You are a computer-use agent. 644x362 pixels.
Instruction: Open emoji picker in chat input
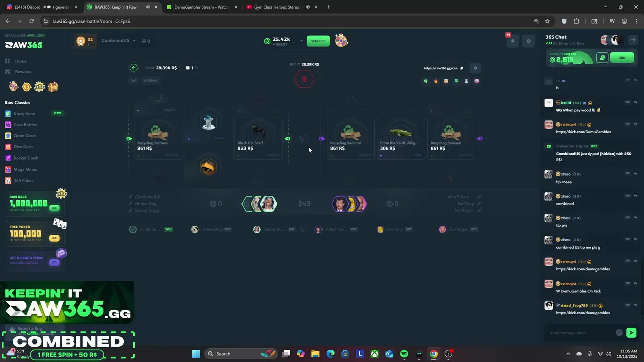coord(619,333)
